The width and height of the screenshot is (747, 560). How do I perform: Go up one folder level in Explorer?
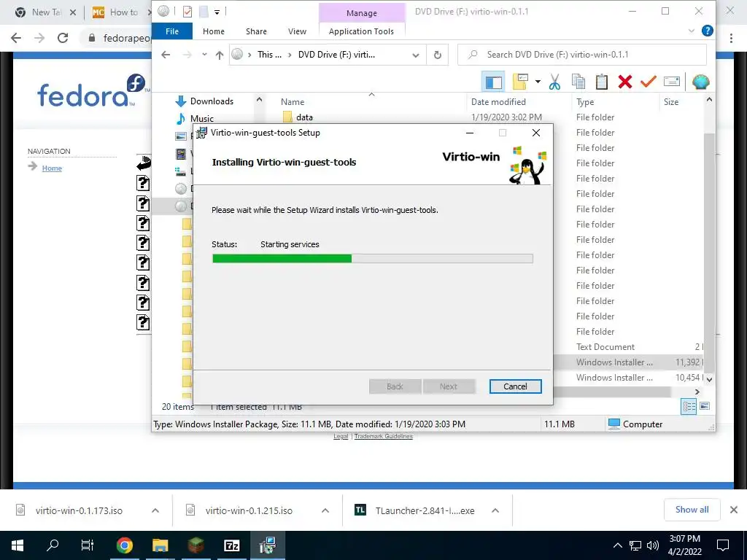219,55
